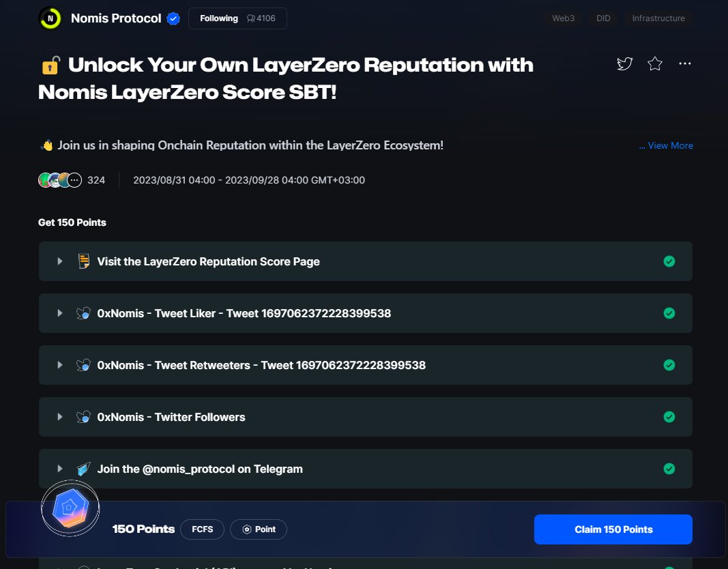Click the Get 150 Points heading
The image size is (728, 569).
(x=72, y=222)
